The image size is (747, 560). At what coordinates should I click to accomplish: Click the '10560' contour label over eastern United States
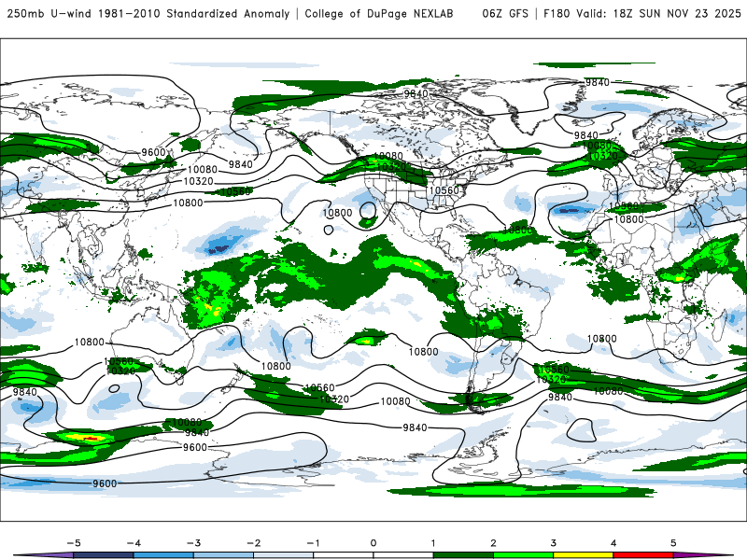444,190
